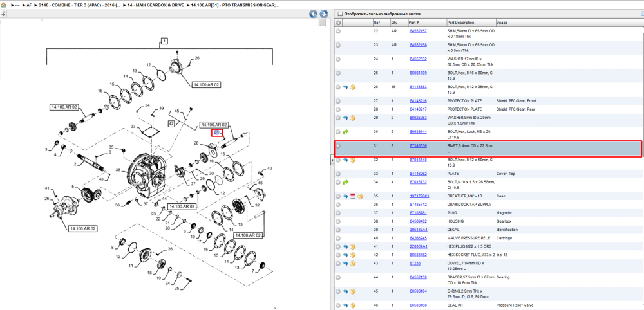Click yellow box icon on ref 43

point(352,263)
